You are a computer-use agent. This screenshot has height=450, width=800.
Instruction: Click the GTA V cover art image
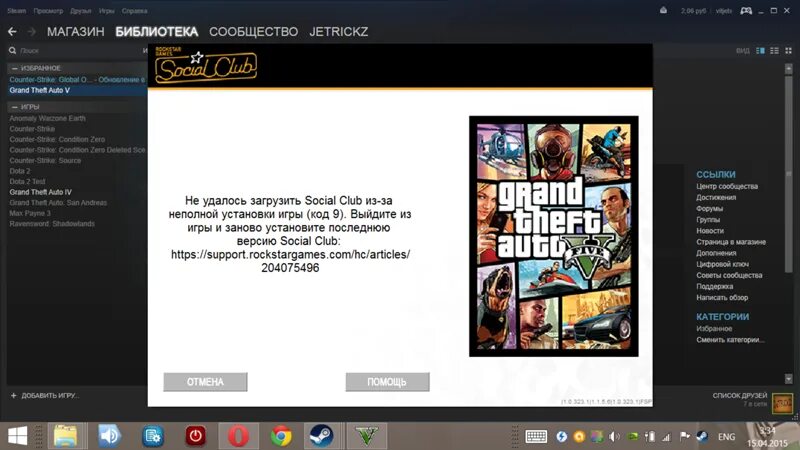point(554,236)
